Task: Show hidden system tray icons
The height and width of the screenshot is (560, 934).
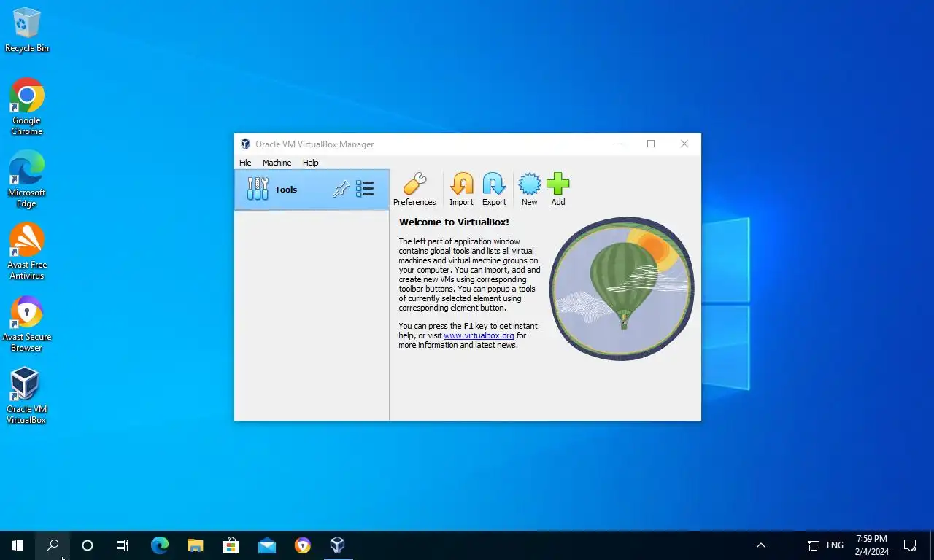Action: [760, 545]
